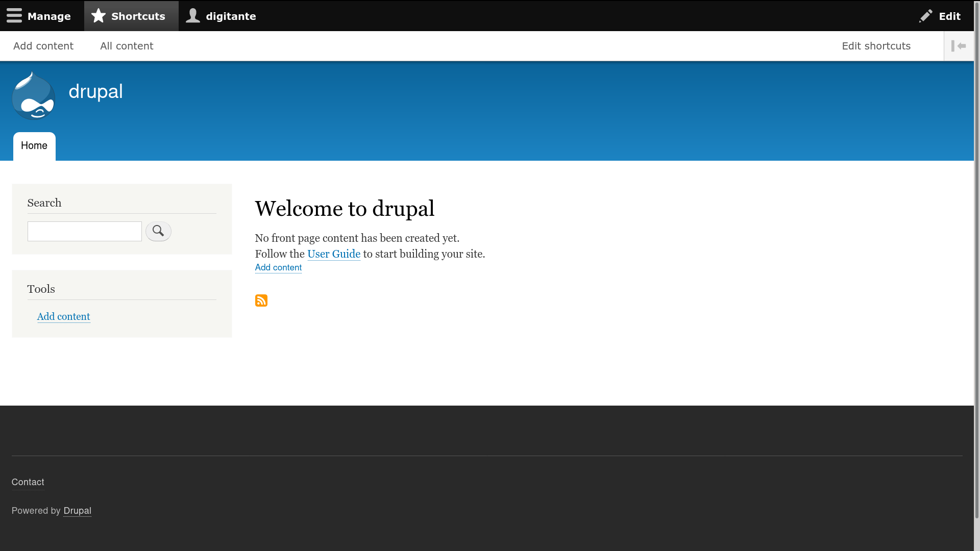Click the page vertical scrollbar
The height and width of the screenshot is (551, 980).
coord(976,275)
